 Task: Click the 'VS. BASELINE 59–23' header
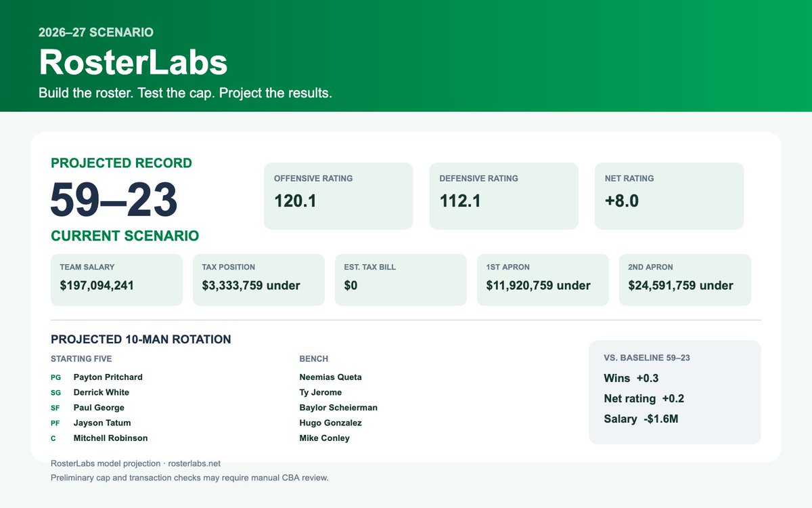(x=647, y=358)
